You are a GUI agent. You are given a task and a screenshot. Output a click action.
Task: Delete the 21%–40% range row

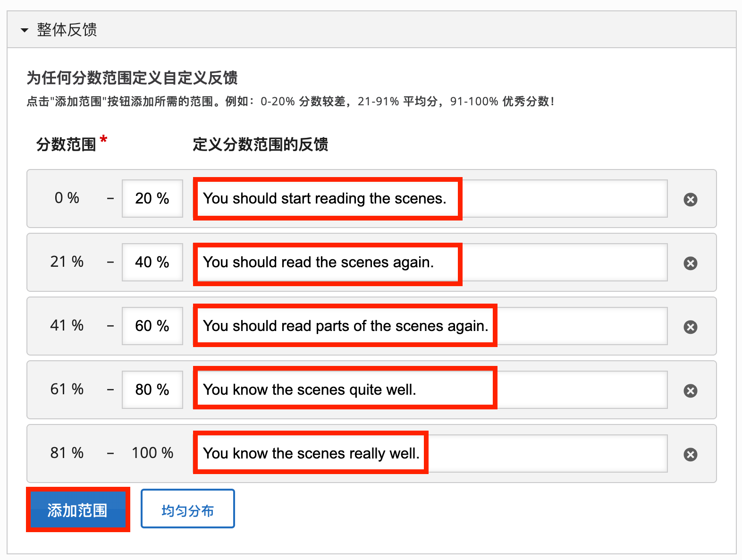point(691,263)
